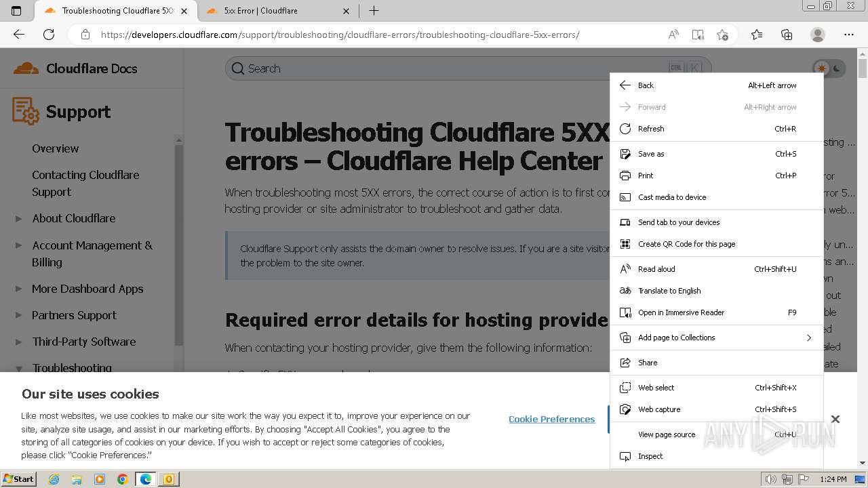
Task: Choose Back in the context menu
Action: (717, 85)
